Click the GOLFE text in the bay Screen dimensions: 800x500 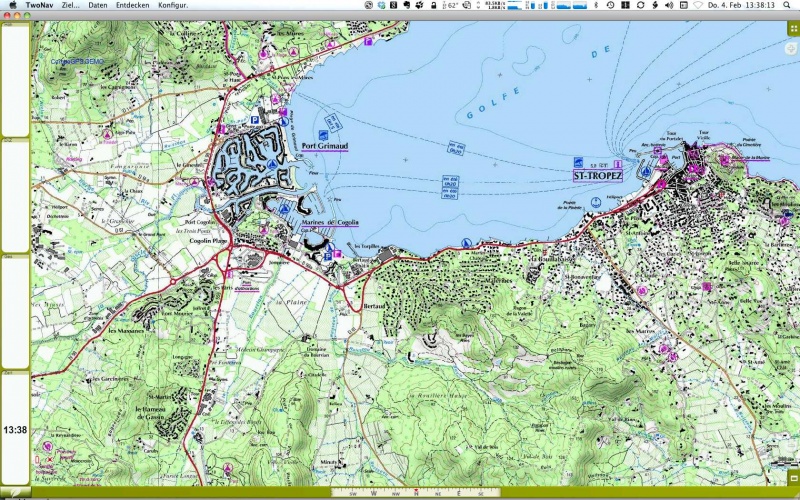coord(493,103)
